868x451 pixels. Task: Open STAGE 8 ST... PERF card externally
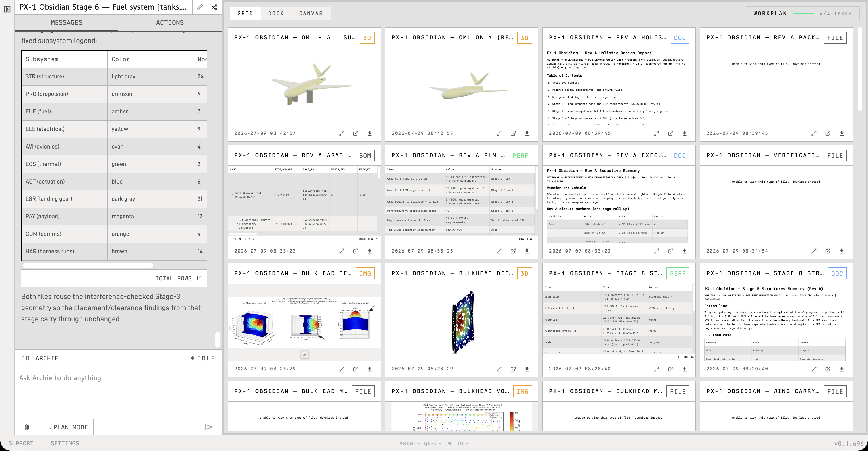click(x=671, y=369)
